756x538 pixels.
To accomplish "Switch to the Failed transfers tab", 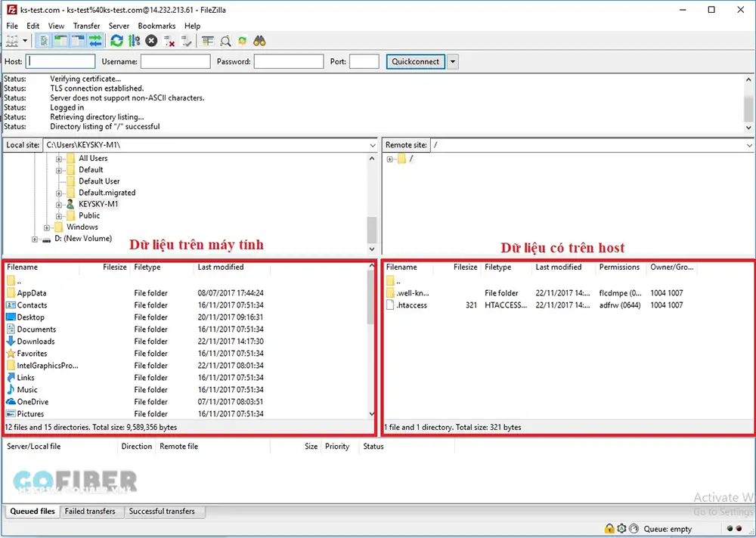I will pos(90,512).
